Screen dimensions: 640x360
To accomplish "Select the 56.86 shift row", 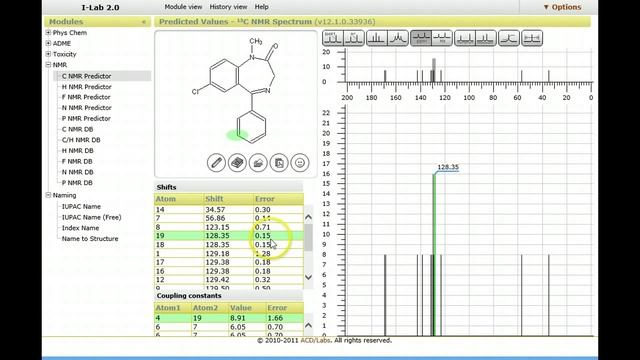I will 229,218.
